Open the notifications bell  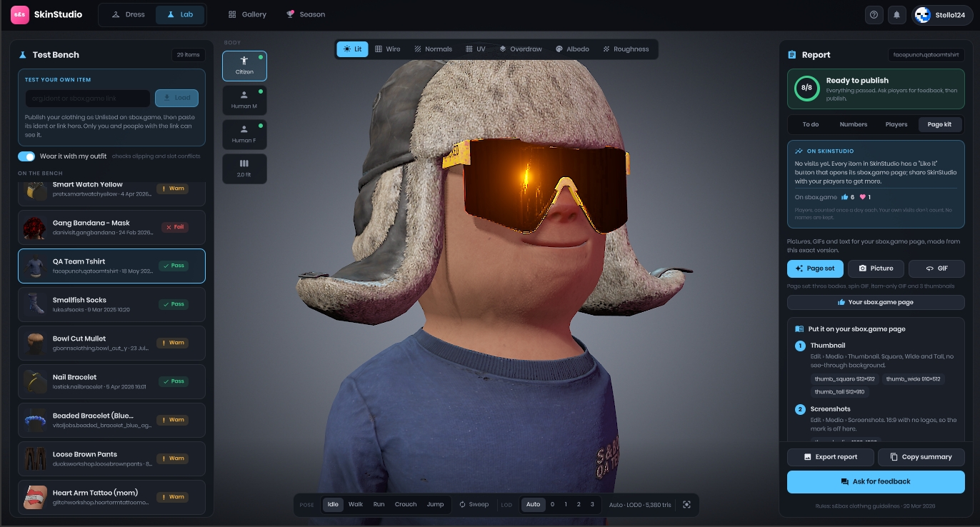pos(896,14)
